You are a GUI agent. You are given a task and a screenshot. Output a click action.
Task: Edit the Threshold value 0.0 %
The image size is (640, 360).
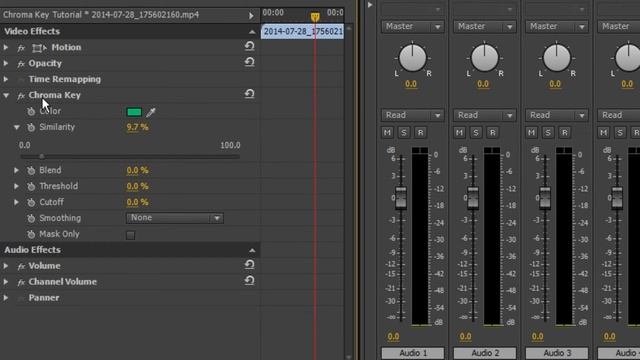click(138, 186)
